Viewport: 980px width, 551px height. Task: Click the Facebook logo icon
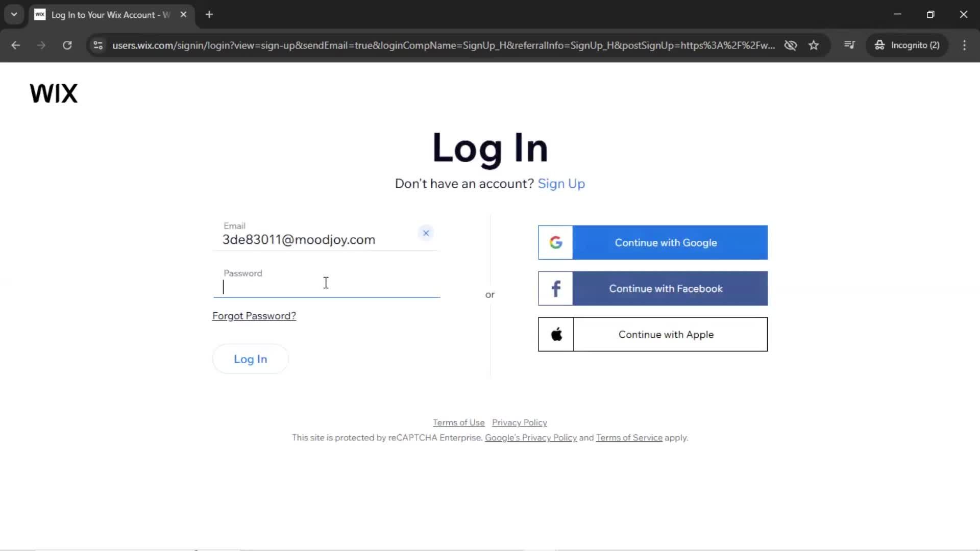pyautogui.click(x=556, y=288)
